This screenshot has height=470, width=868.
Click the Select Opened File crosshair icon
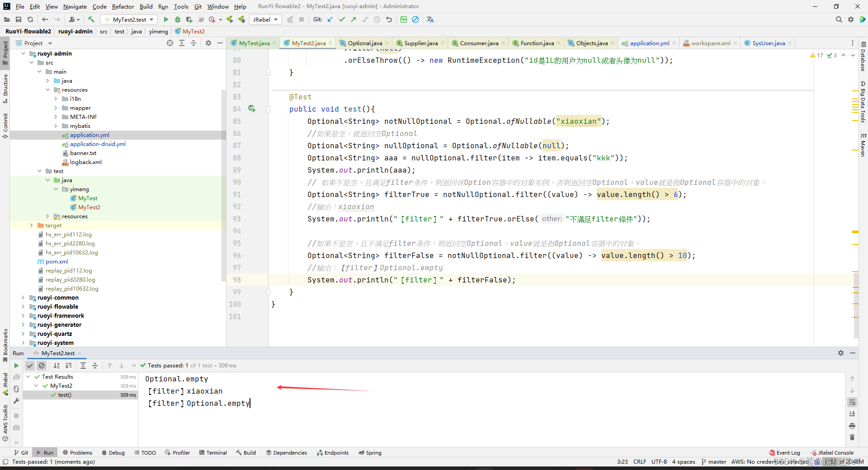170,43
